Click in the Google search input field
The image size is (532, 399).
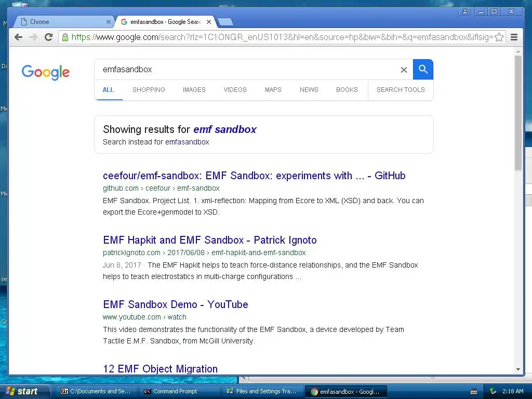(249, 70)
